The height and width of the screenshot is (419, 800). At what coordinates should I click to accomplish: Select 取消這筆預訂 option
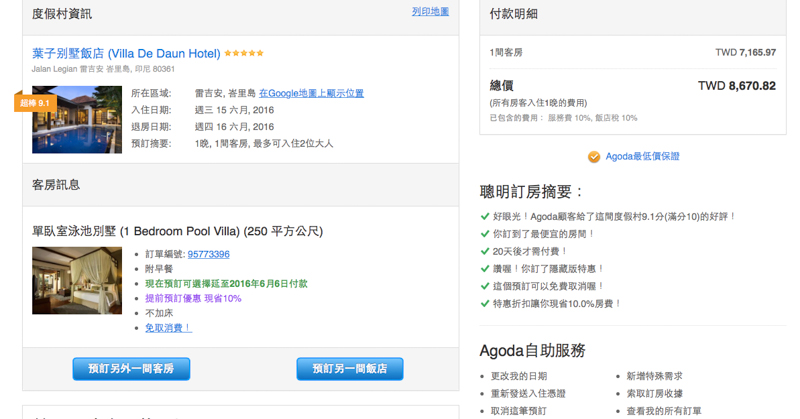coord(519,411)
